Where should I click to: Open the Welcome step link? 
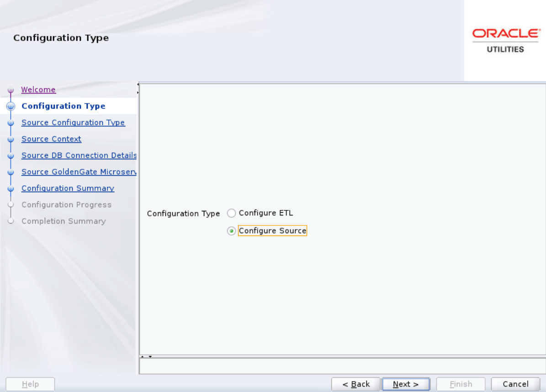(38, 89)
